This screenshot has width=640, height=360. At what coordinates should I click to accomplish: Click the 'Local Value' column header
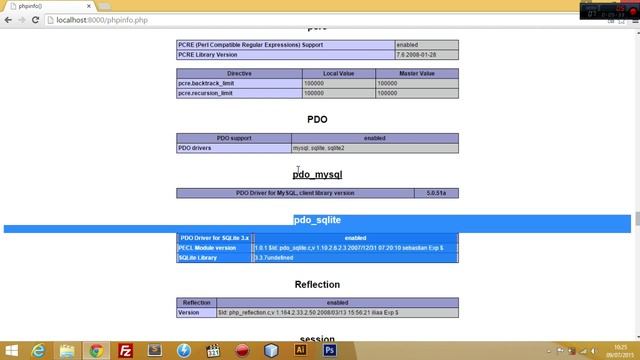click(338, 73)
